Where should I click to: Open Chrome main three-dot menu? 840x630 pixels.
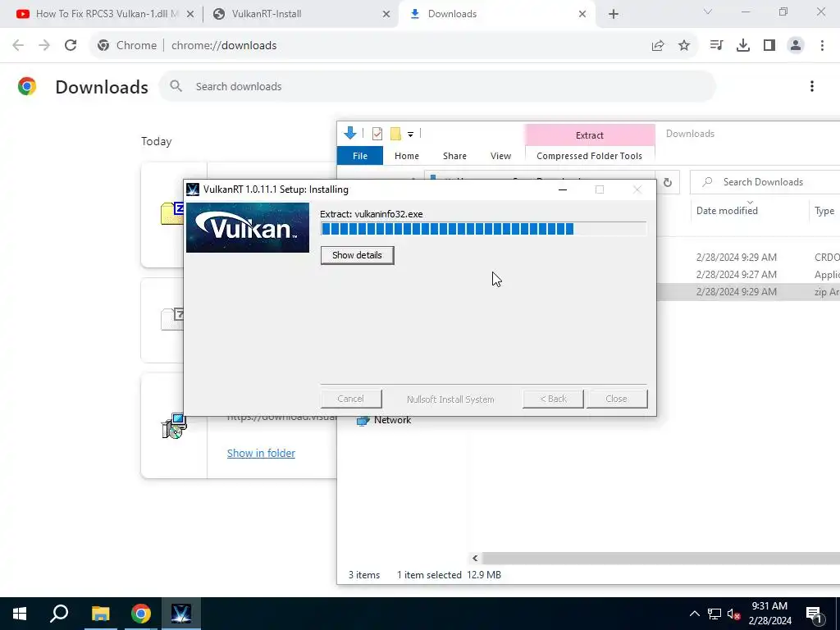[x=822, y=46]
